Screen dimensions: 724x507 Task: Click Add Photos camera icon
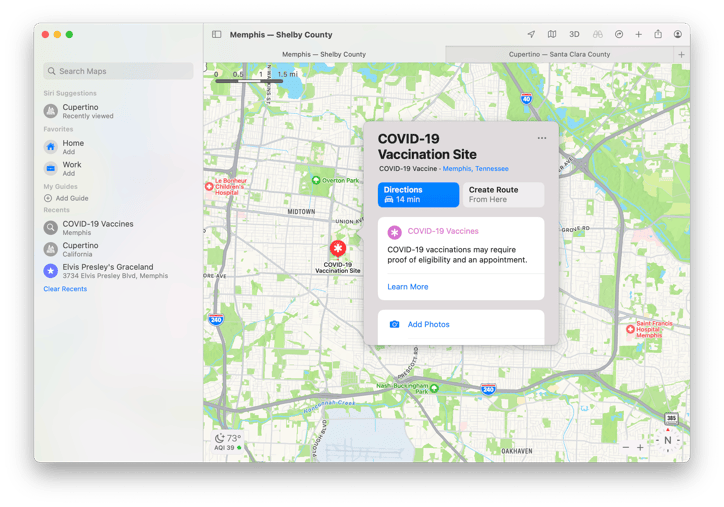tap(394, 324)
